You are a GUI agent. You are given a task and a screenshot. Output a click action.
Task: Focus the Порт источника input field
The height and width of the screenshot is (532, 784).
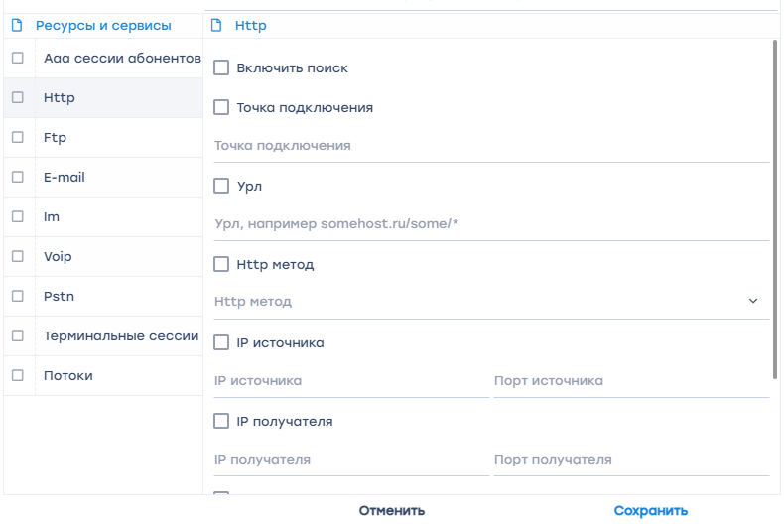(631, 381)
